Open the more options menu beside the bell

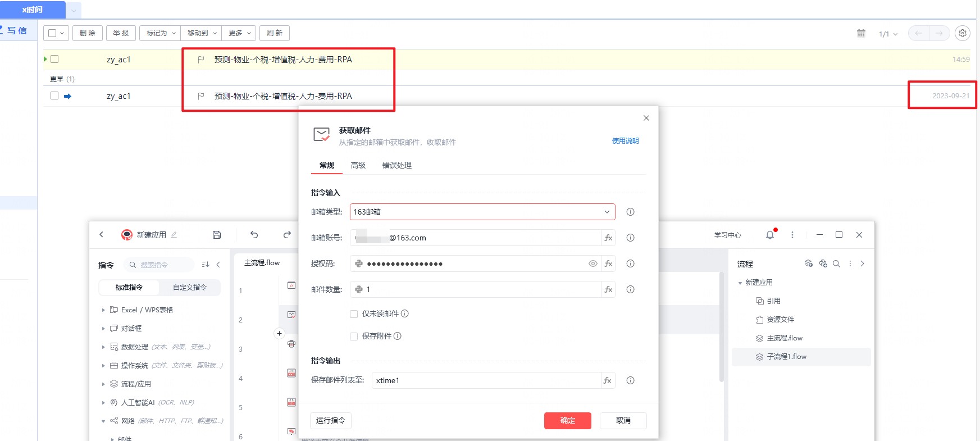tap(792, 235)
